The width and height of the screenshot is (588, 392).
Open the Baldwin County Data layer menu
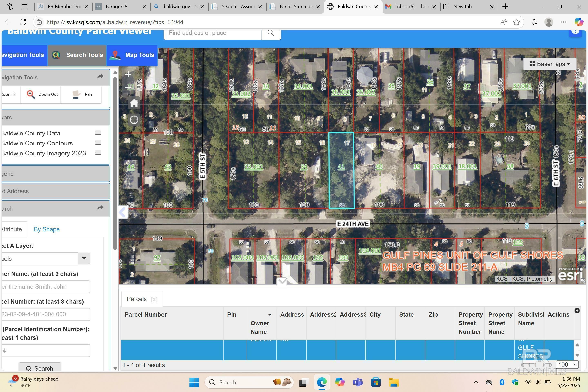[x=98, y=133]
